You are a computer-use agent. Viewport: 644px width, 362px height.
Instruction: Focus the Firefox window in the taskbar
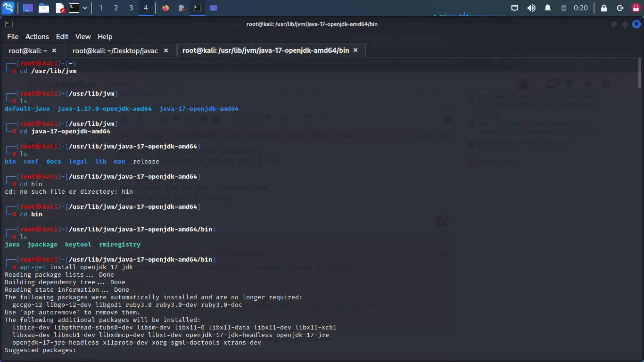(165, 8)
